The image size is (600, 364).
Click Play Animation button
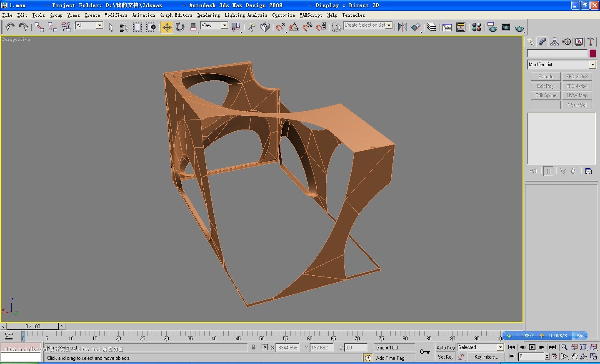coord(532,347)
